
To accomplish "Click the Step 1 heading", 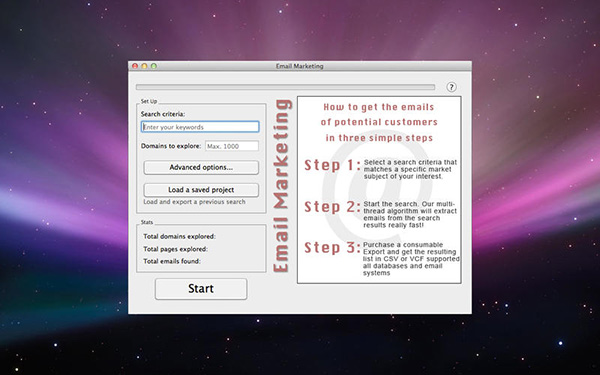I will click(x=332, y=165).
